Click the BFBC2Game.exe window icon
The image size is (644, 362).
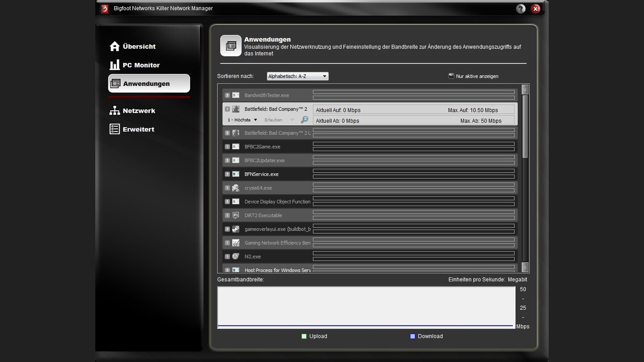point(236,147)
